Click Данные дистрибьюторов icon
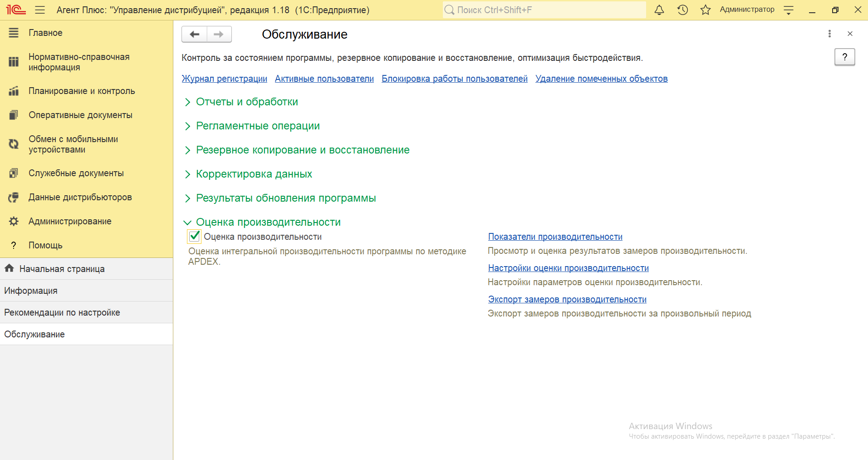The width and height of the screenshot is (868, 460). 14,197
